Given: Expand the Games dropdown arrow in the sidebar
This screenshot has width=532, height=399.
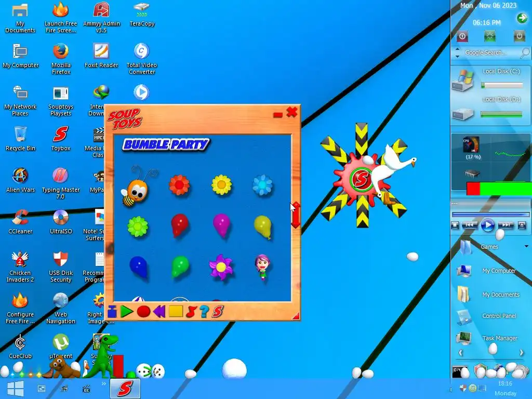Looking at the screenshot, I should [x=527, y=246].
